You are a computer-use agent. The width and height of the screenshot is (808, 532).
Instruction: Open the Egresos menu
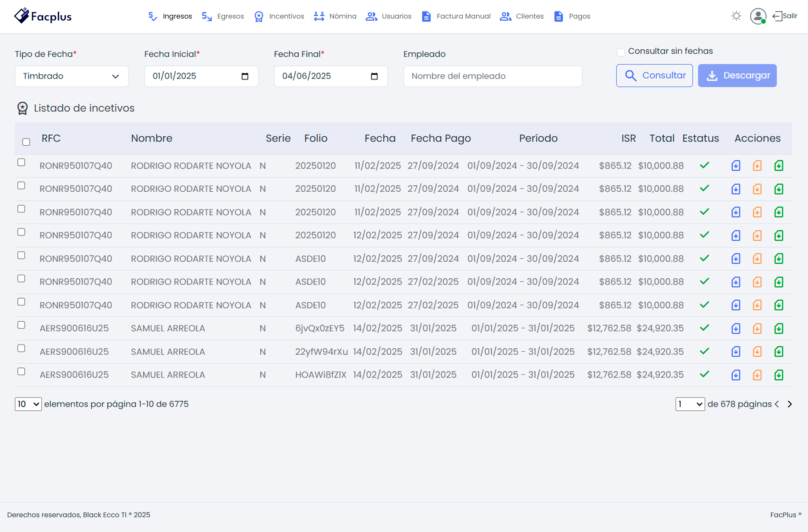223,16
